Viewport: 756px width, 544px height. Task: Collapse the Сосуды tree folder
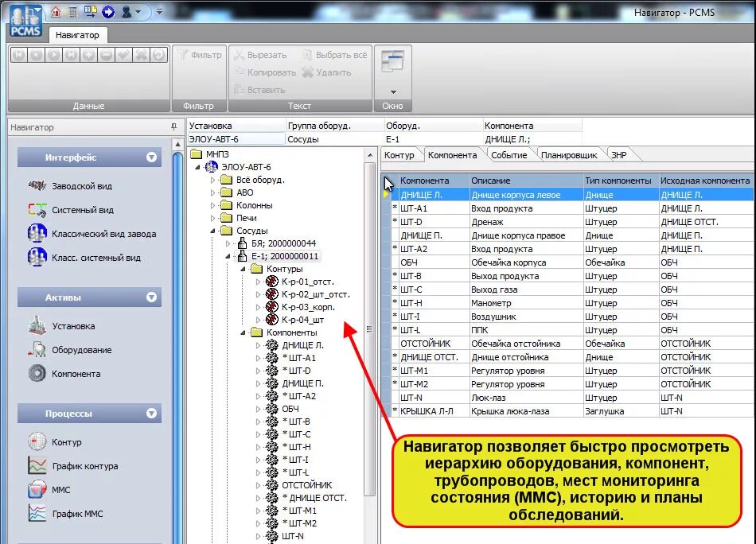coord(213,231)
